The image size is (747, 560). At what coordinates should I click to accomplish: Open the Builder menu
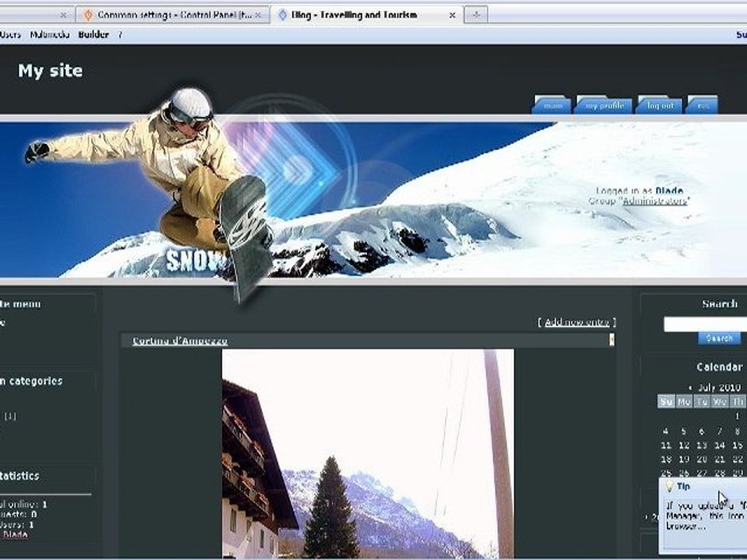93,35
